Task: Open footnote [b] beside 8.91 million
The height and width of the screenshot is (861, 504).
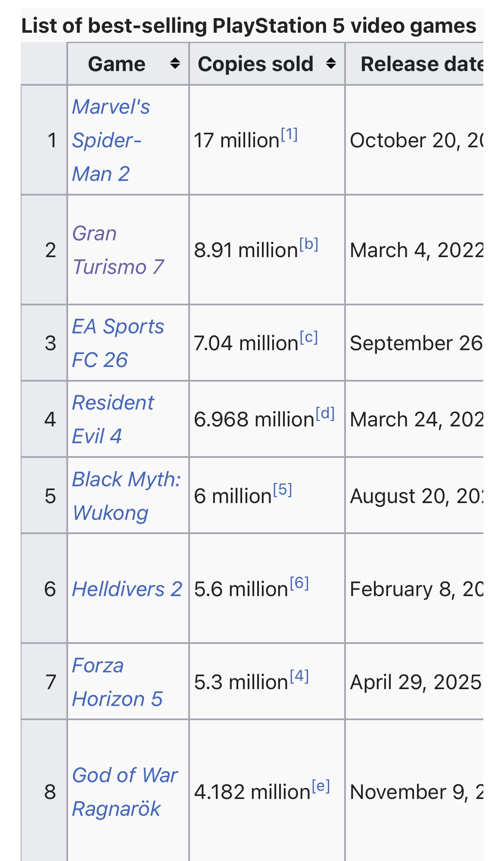Action: click(309, 244)
